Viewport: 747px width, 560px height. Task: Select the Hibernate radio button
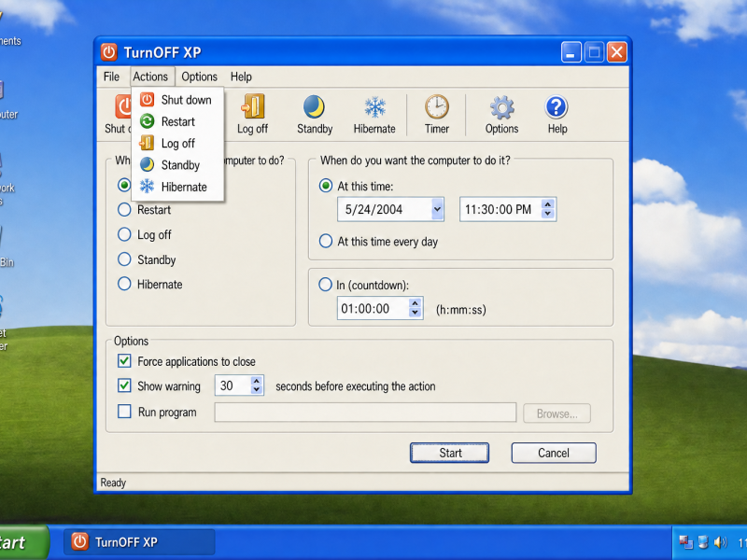click(124, 284)
